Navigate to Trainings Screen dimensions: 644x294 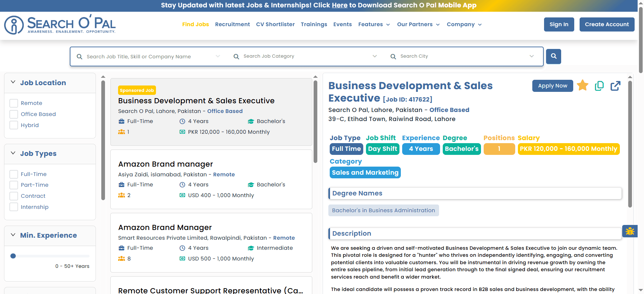[x=314, y=24]
